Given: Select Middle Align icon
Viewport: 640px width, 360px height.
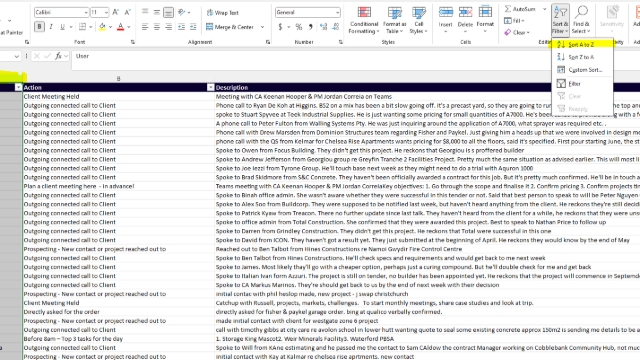Looking at the screenshot, I should coord(157,13).
